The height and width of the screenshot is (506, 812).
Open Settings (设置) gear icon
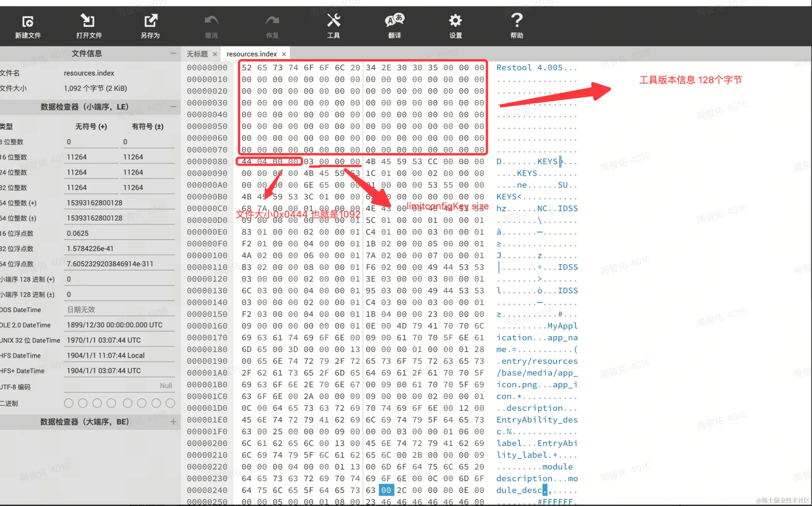point(455,21)
